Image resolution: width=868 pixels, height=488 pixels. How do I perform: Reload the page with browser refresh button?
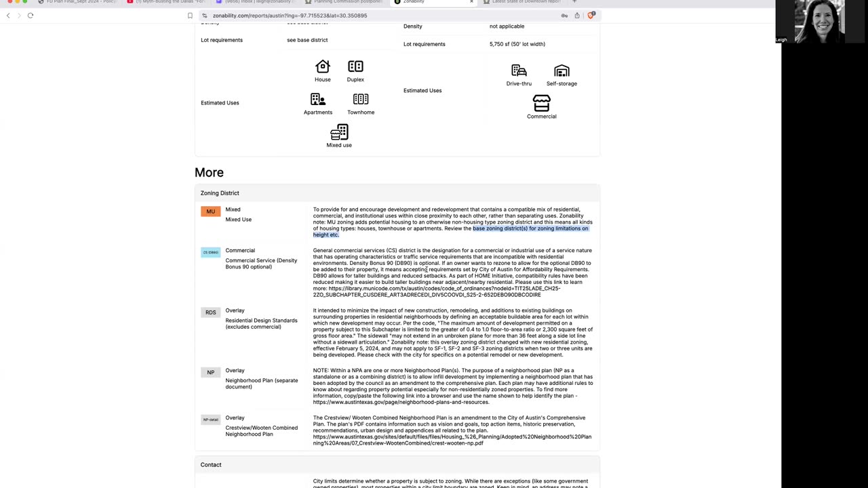31,16
